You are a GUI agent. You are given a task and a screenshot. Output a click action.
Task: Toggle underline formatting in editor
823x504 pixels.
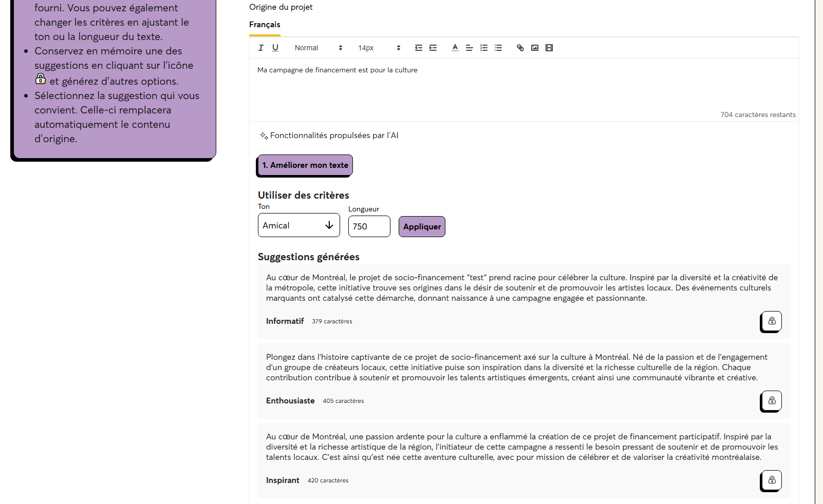275,48
